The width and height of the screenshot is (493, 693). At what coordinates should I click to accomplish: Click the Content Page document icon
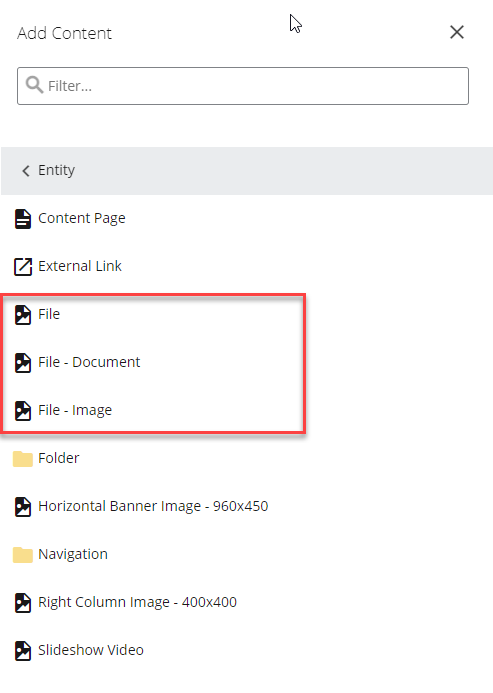[23, 219]
